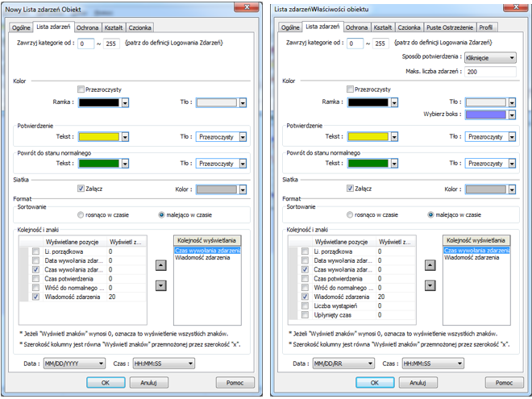Select 'malejąco w czasie' radio in right dialog
This screenshot has width=532, height=399.
(x=430, y=214)
